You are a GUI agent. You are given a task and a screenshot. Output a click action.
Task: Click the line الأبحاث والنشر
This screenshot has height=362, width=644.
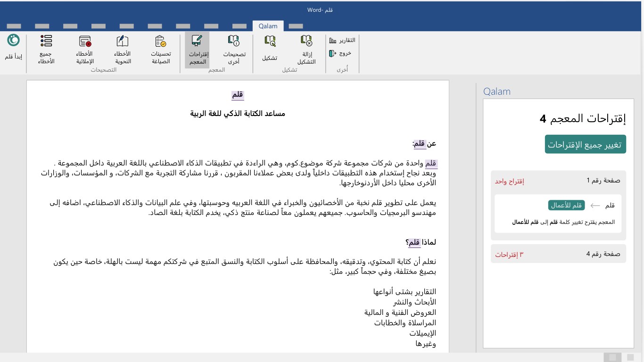tap(415, 302)
